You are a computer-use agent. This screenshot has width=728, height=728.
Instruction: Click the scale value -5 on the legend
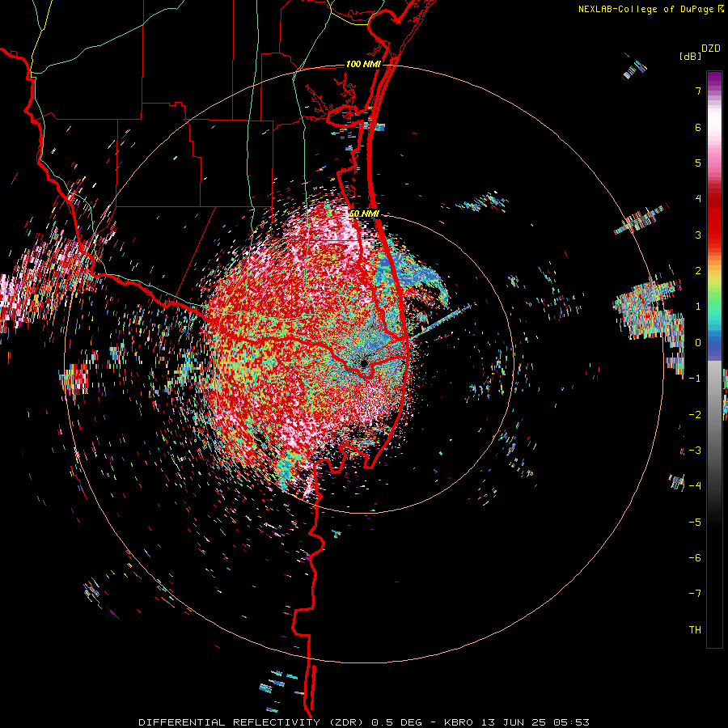[695, 523]
